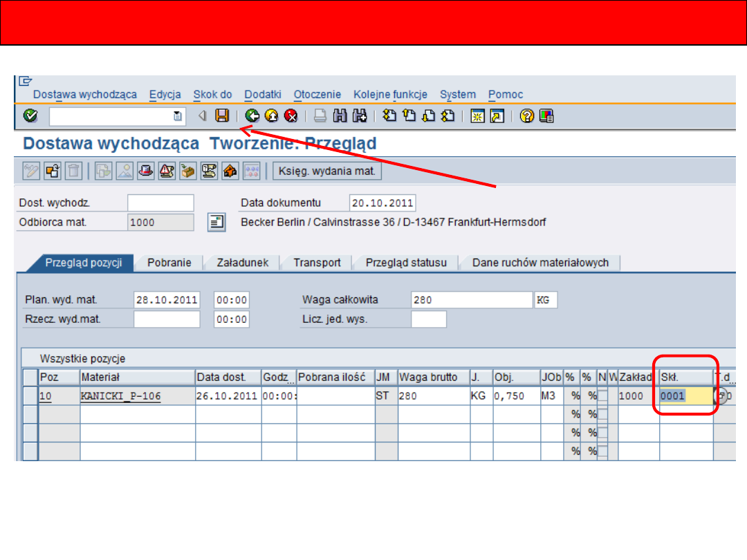Click the yellow Exit up-arrow icon
This screenshot has width=747, height=560.
point(272,116)
